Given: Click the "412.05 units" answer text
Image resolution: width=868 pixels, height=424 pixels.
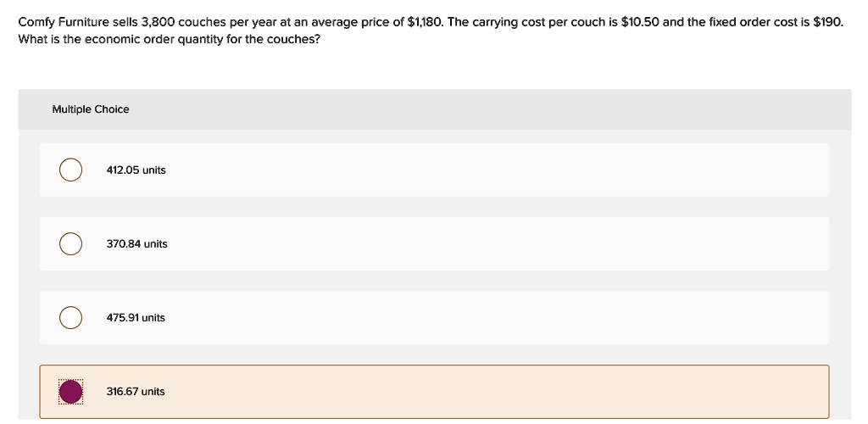Looking at the screenshot, I should coord(136,170).
